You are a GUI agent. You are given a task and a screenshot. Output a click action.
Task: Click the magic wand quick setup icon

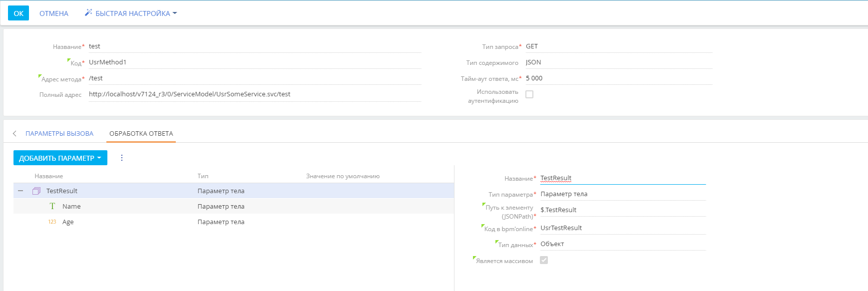coord(88,12)
